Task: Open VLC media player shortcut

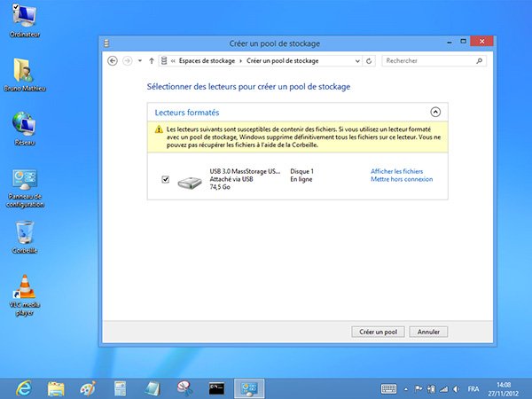Action: pos(25,295)
